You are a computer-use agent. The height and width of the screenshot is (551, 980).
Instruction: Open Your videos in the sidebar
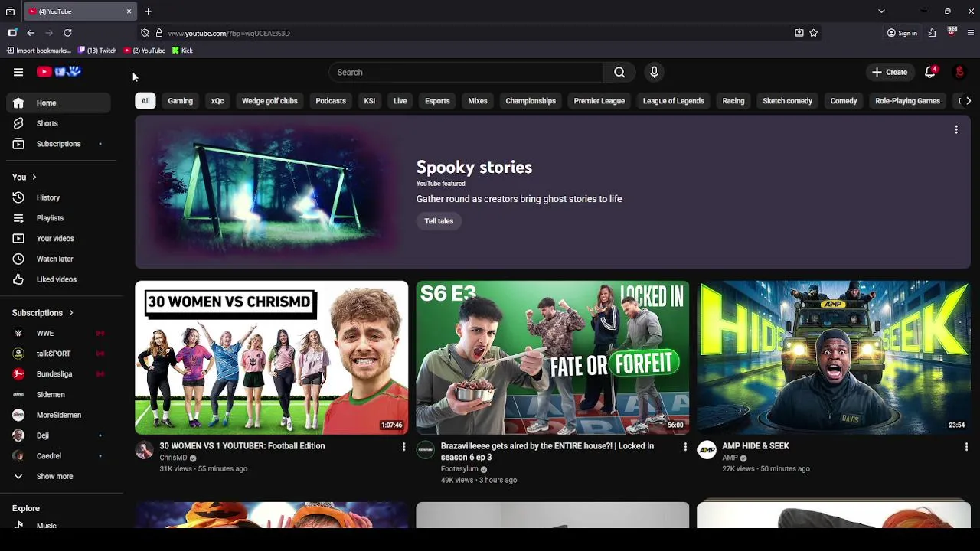(58, 239)
